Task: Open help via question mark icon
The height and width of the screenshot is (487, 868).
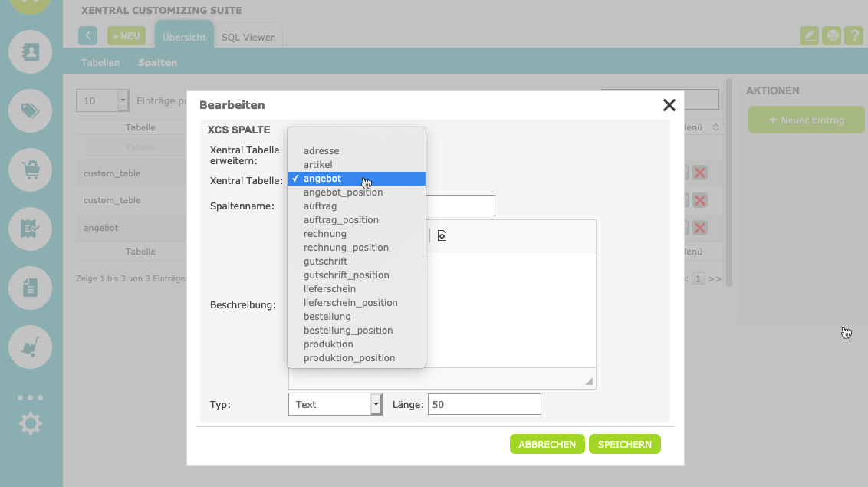Action: [853, 35]
